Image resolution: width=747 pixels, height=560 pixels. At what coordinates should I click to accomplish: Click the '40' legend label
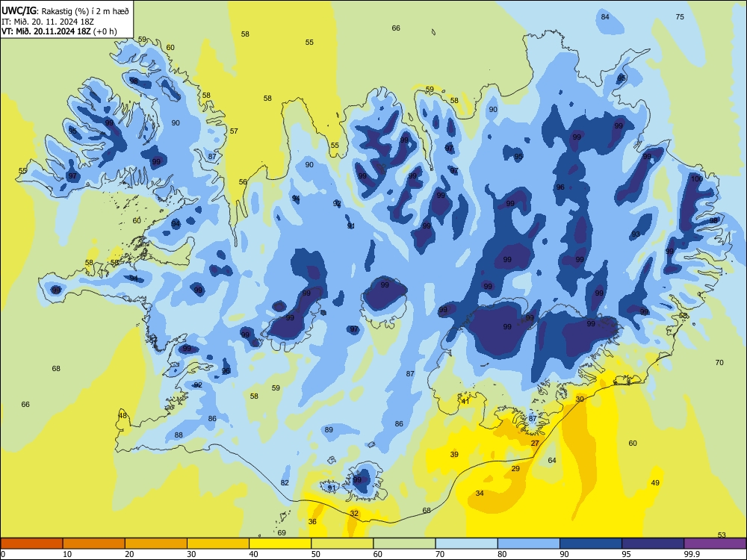coord(254,554)
